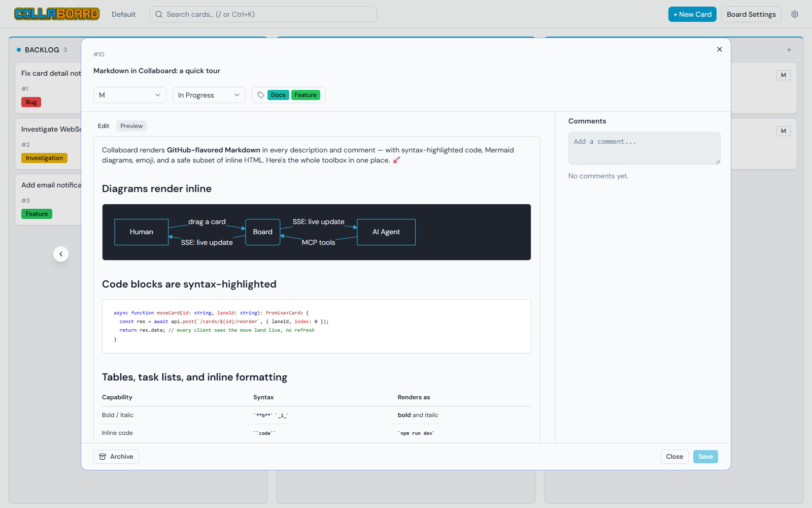Switch to the Preview tab
The image size is (812, 508).
click(x=131, y=126)
